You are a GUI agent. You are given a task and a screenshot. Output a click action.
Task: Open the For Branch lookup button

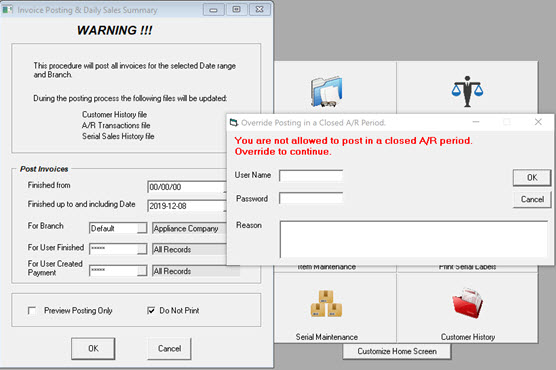point(142,228)
